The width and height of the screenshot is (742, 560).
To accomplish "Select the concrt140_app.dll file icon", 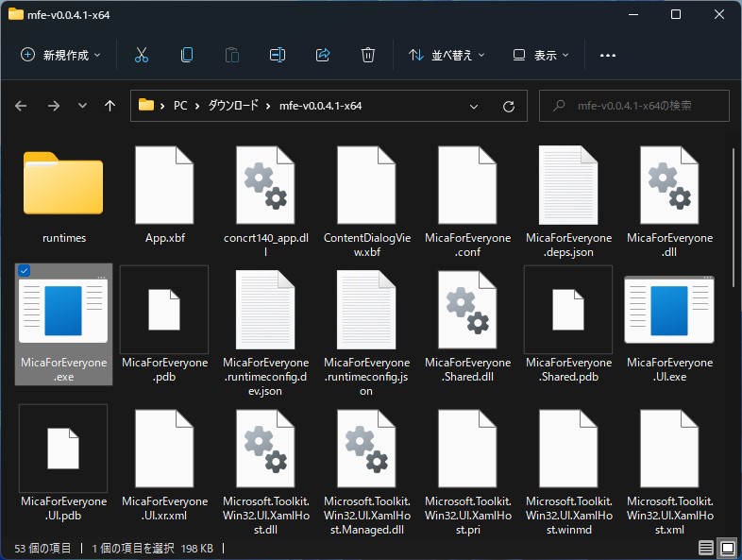I will (265, 184).
